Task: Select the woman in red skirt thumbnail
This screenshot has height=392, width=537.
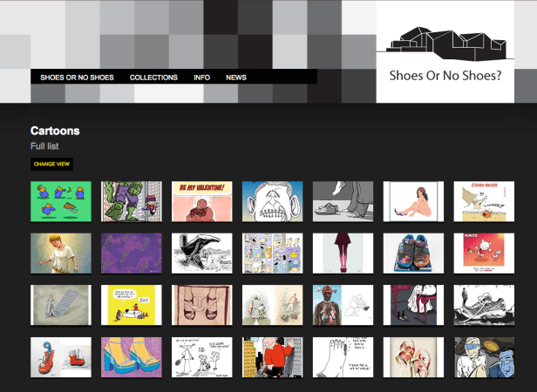Action: click(343, 253)
